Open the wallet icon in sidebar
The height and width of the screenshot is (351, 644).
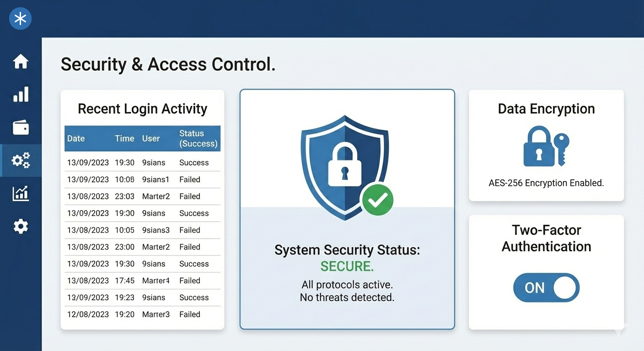[x=21, y=128]
